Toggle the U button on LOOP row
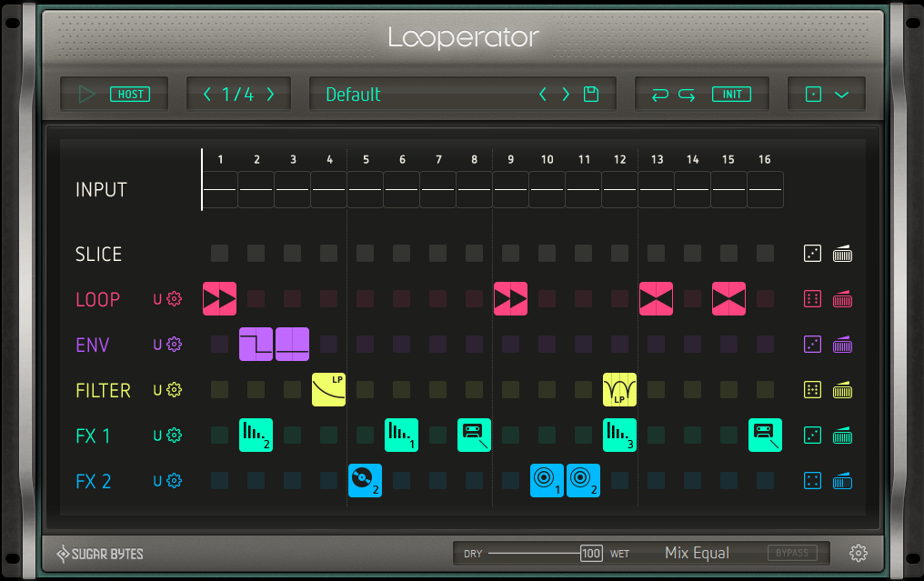This screenshot has height=581, width=924. point(157,299)
